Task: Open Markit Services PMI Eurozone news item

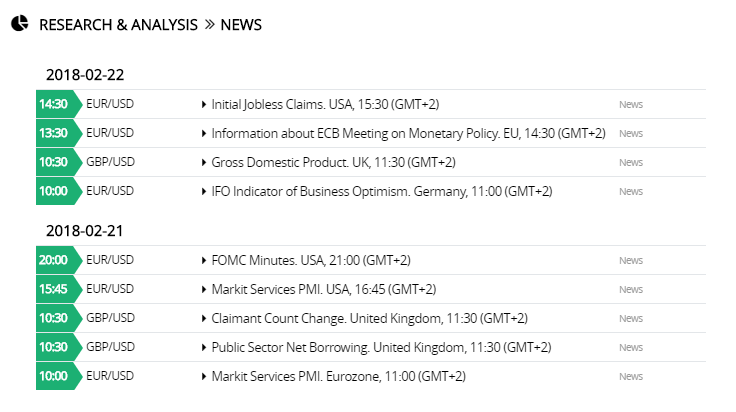Action: (338, 377)
